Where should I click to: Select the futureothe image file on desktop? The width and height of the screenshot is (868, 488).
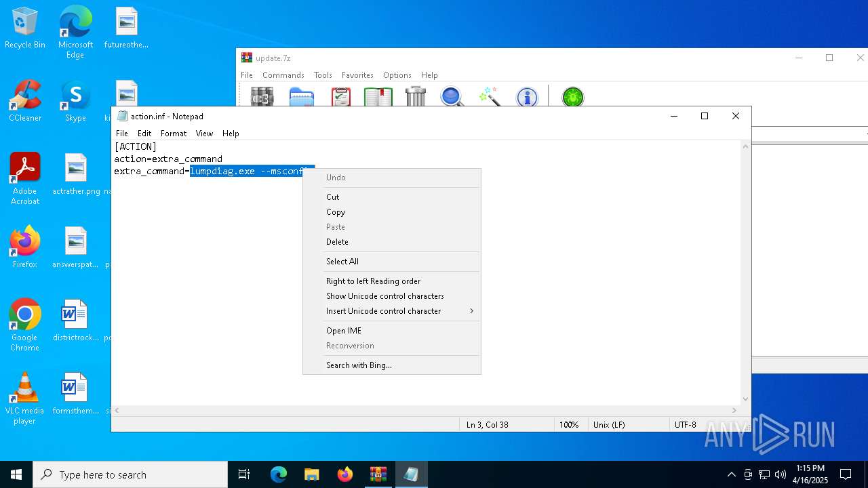click(x=126, y=28)
